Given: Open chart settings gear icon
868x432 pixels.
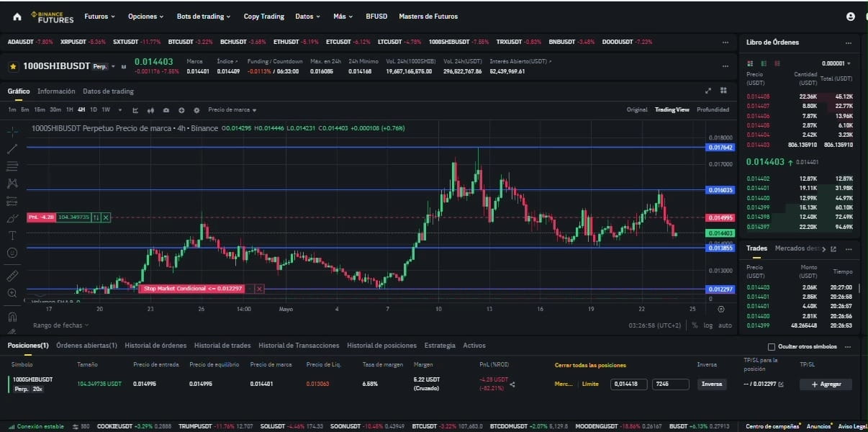Looking at the screenshot, I should pyautogui.click(x=196, y=110).
